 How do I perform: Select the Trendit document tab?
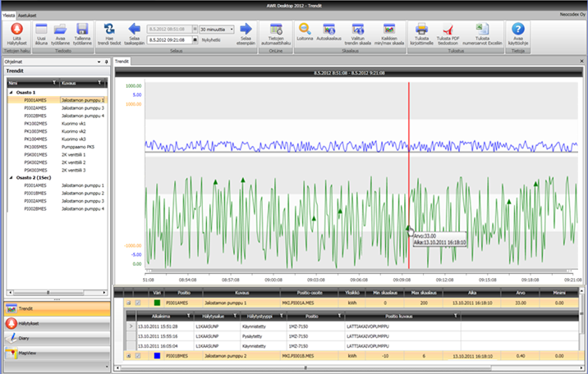pyautogui.click(x=122, y=62)
